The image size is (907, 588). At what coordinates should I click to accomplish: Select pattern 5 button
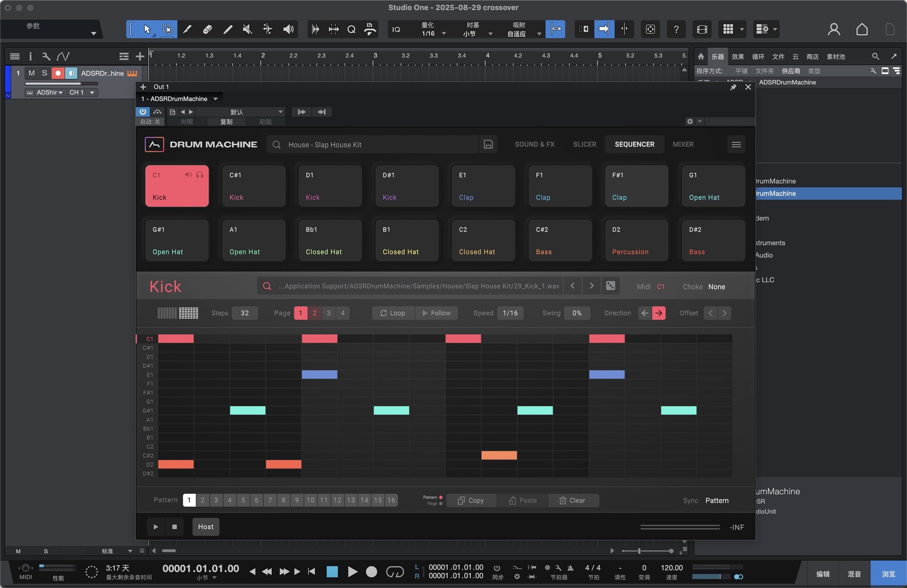[243, 500]
